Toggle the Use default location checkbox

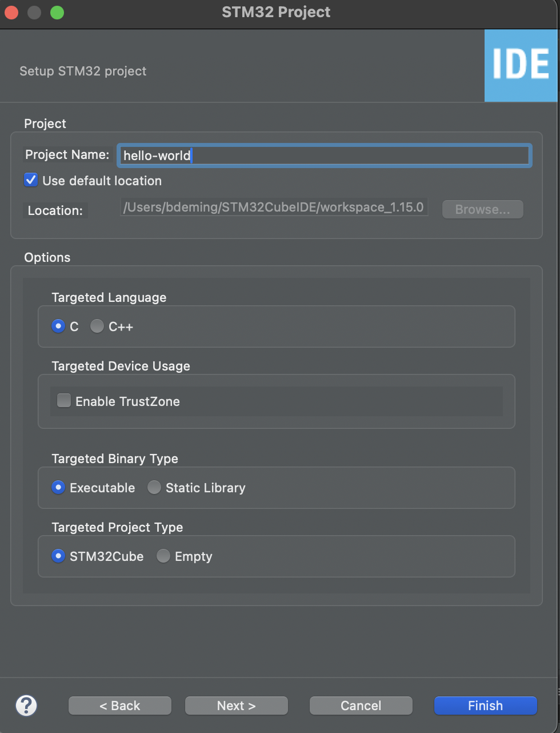click(31, 180)
